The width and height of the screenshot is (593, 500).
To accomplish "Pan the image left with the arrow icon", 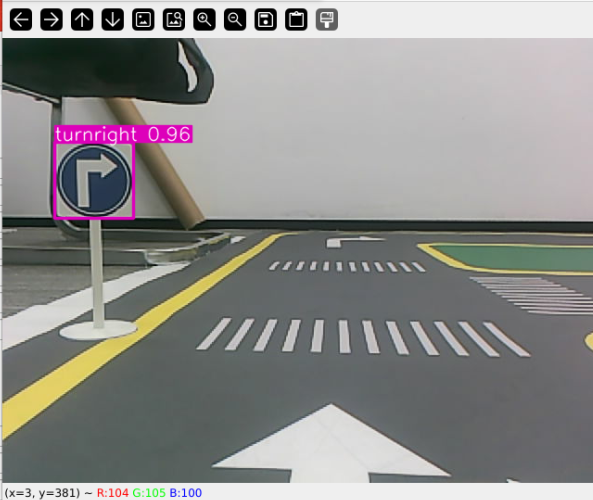I will pos(21,19).
